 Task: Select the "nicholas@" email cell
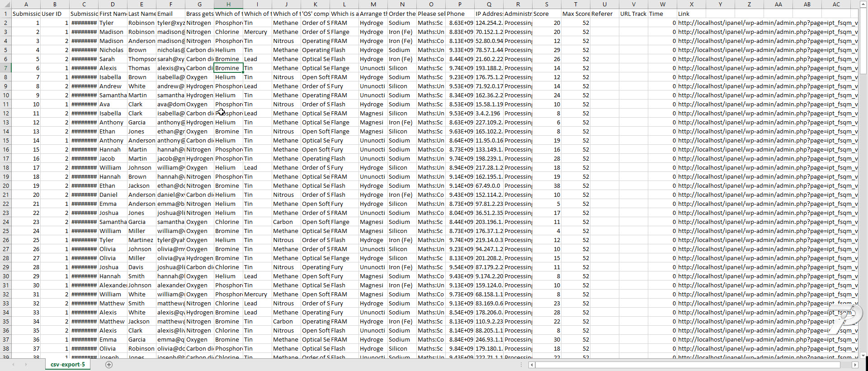[x=170, y=50]
